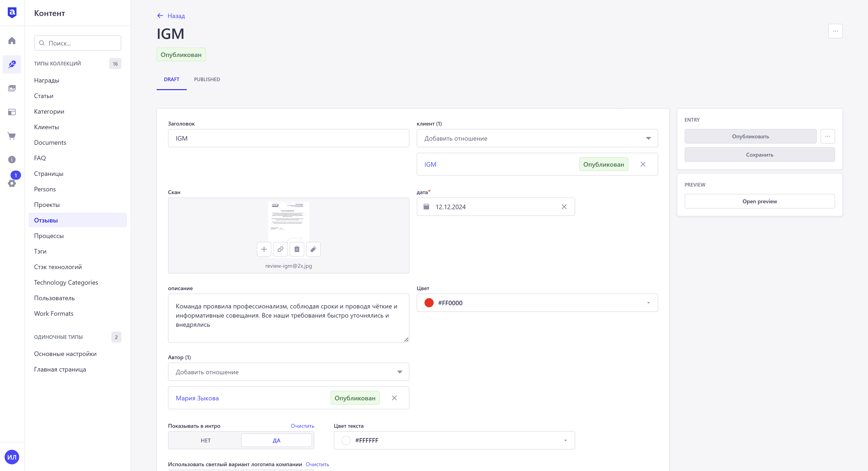This screenshot has height=471, width=868.
Task: Set Показывать в интро to НЕТ
Action: 206,440
